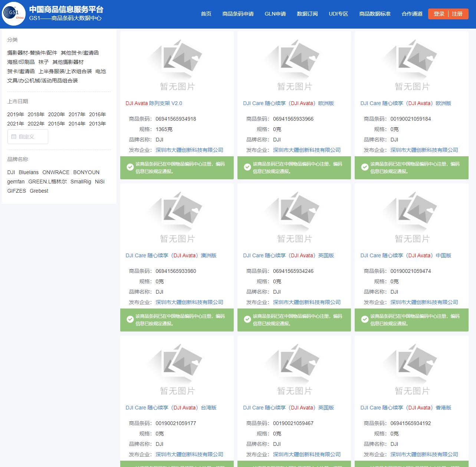The width and height of the screenshot is (476, 467).
Task: Open 商品条码申请 menu item
Action: 238,14
